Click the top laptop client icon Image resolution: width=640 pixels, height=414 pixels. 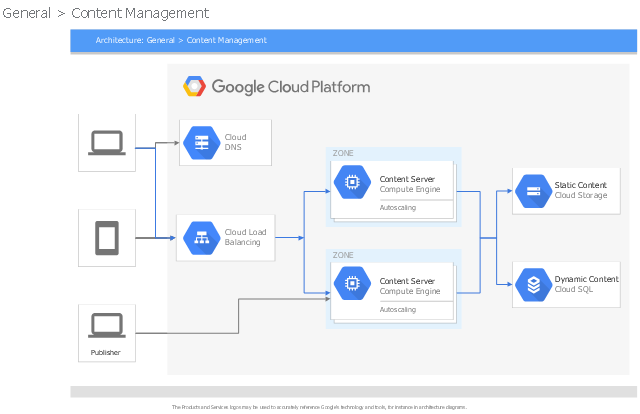[107, 143]
